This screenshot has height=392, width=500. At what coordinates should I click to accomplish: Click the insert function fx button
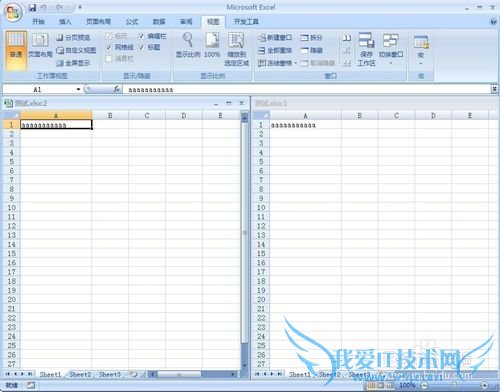tap(117, 89)
